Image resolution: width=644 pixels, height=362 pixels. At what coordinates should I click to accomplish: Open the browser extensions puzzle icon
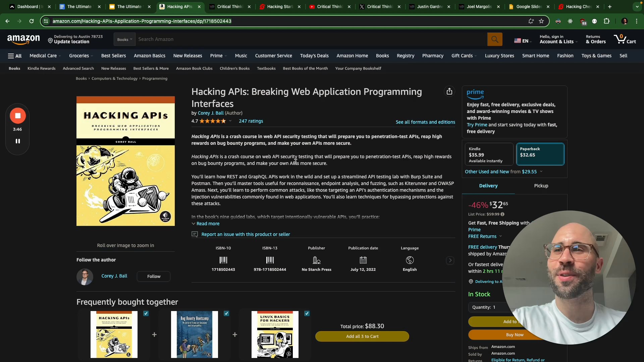pyautogui.click(x=606, y=21)
